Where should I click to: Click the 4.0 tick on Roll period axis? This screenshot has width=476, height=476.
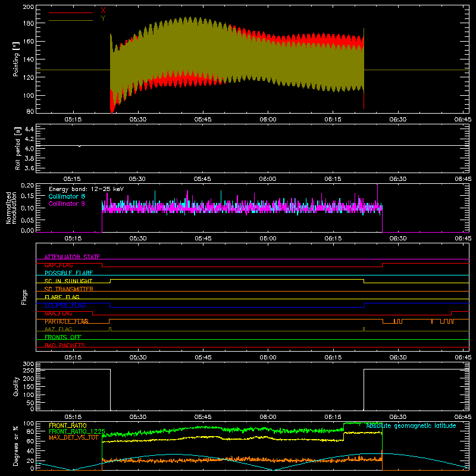pyautogui.click(x=29, y=149)
